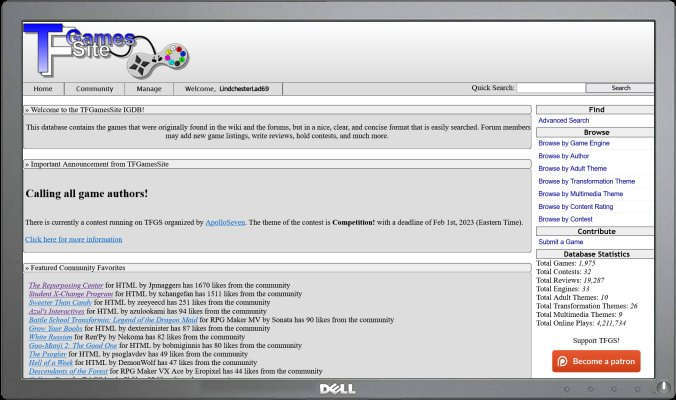This screenshot has height=400, width=676.
Task: Select Browse by Transformation Theme
Action: (586, 181)
